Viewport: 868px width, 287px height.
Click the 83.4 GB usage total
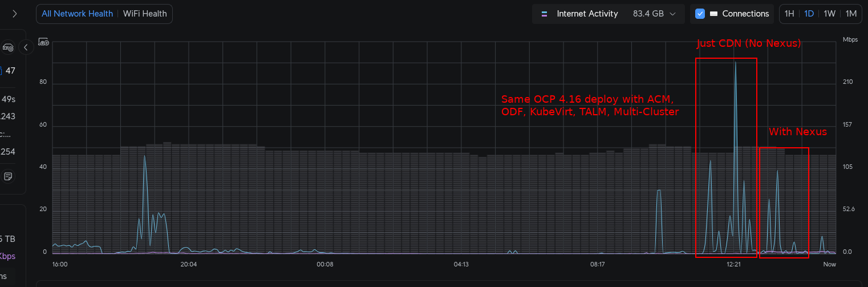click(648, 14)
